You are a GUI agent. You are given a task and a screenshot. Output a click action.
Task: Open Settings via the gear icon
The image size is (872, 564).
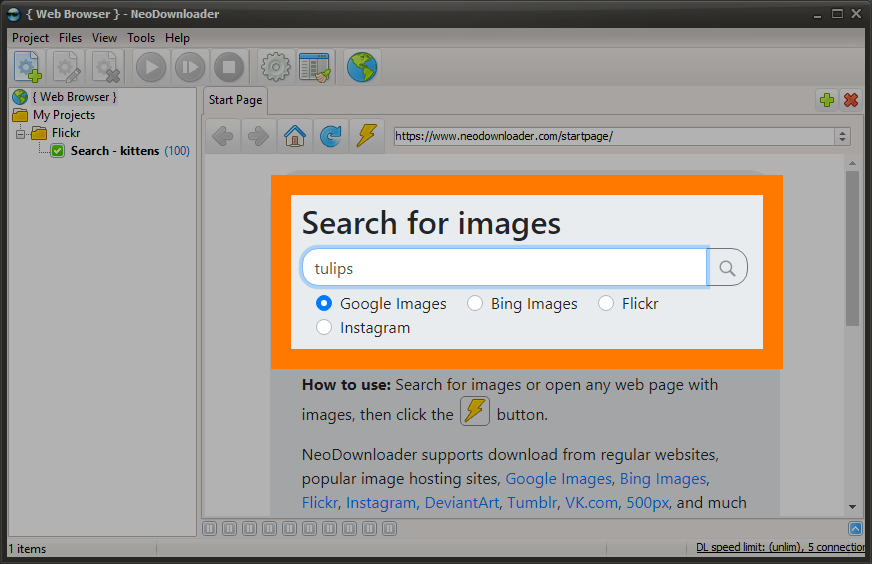coord(275,67)
